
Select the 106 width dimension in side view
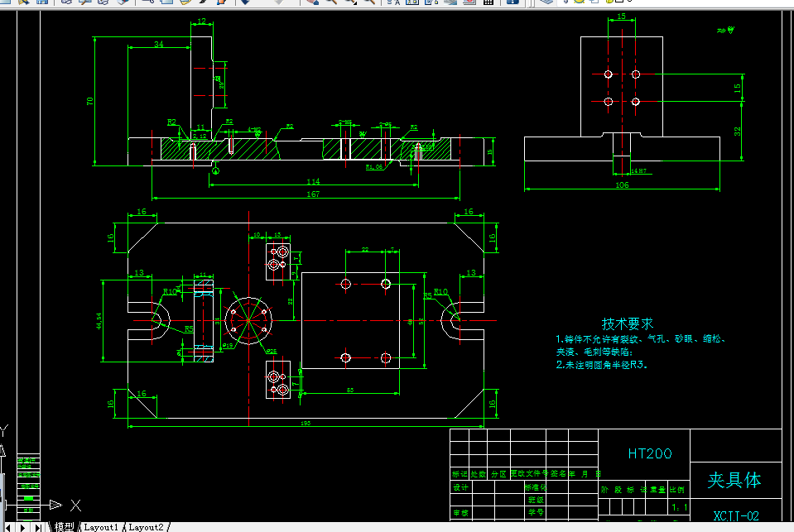pyautogui.click(x=622, y=185)
